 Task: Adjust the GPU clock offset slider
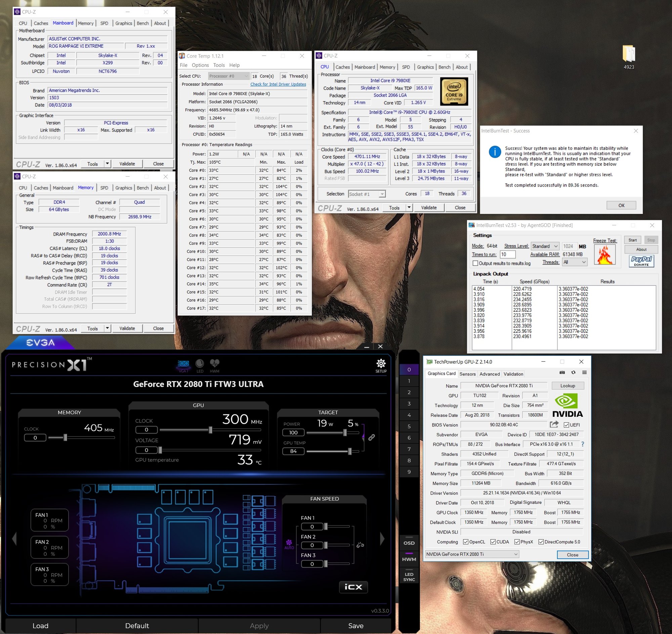(x=210, y=430)
